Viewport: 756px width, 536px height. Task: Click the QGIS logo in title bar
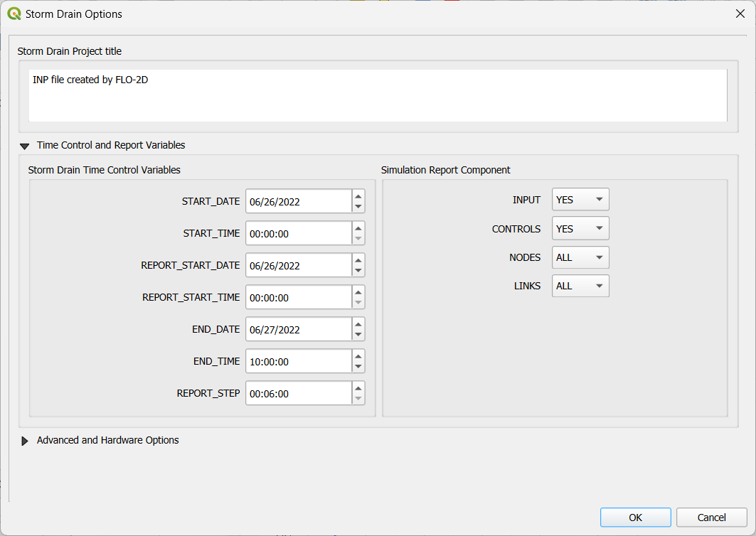coord(14,14)
